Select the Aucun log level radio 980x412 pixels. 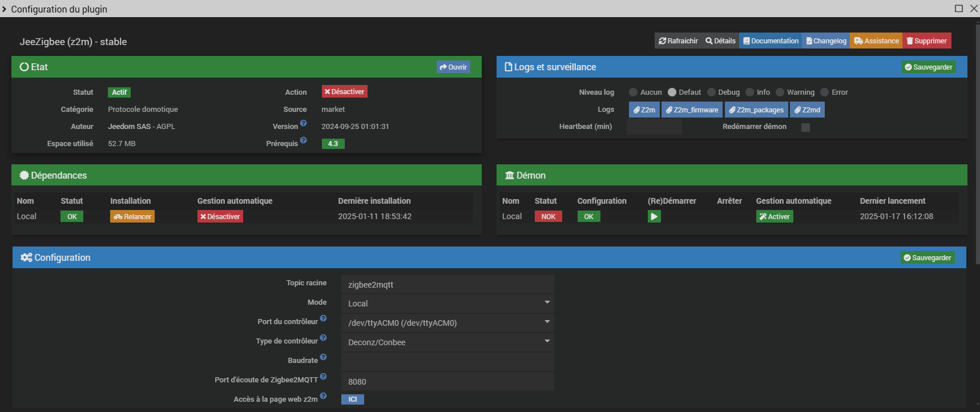633,92
